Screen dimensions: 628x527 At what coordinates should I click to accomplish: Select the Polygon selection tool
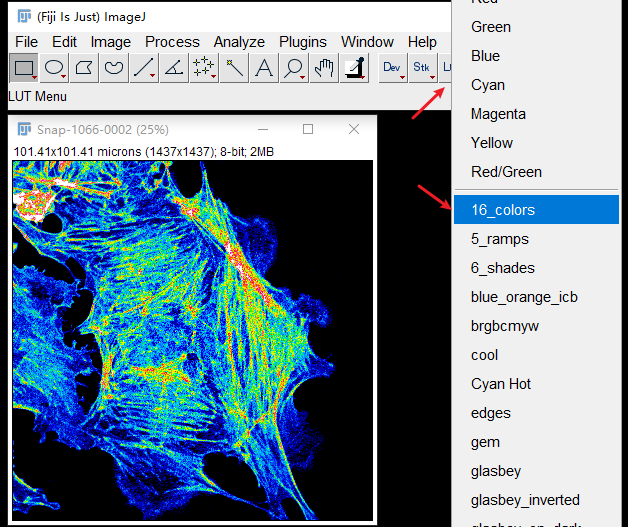84,68
